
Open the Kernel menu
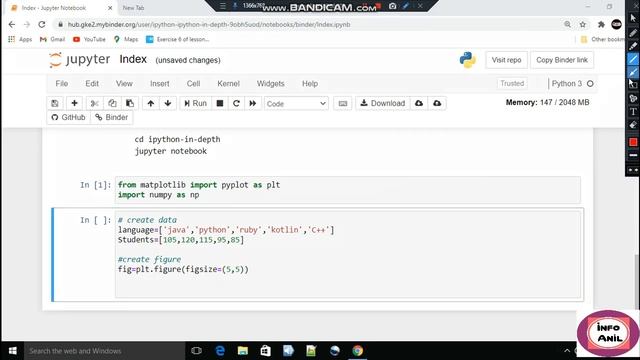point(228,84)
